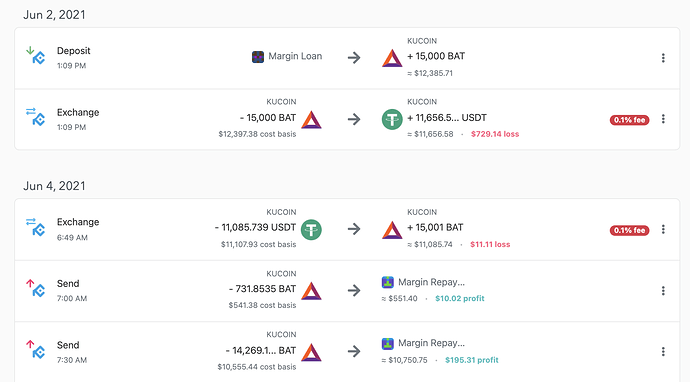Click the Margin Repay icon in the 7:30 AM row
The image size is (690, 382).
[387, 343]
